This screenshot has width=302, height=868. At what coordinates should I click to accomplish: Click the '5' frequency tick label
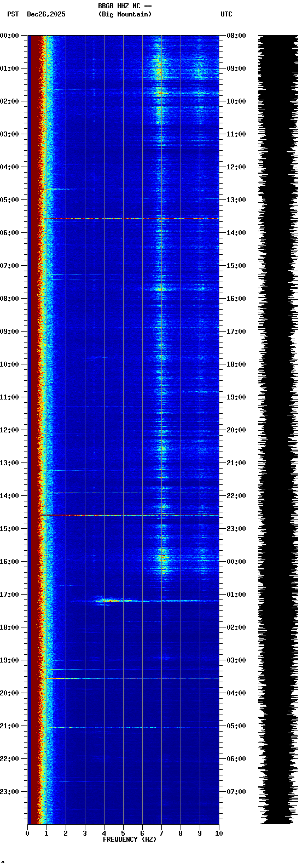point(123,833)
